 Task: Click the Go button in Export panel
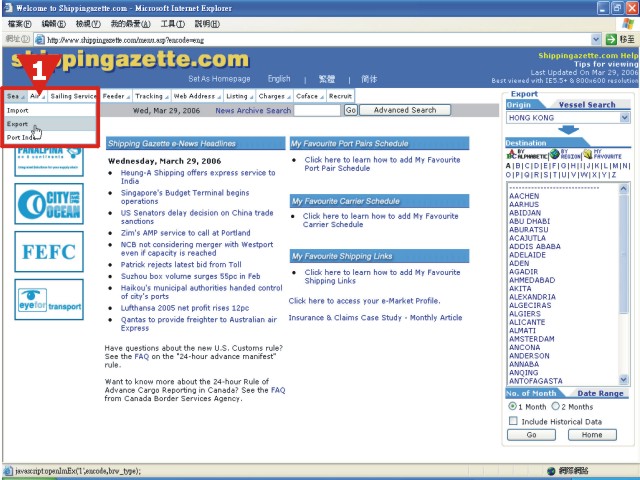[x=531, y=435]
